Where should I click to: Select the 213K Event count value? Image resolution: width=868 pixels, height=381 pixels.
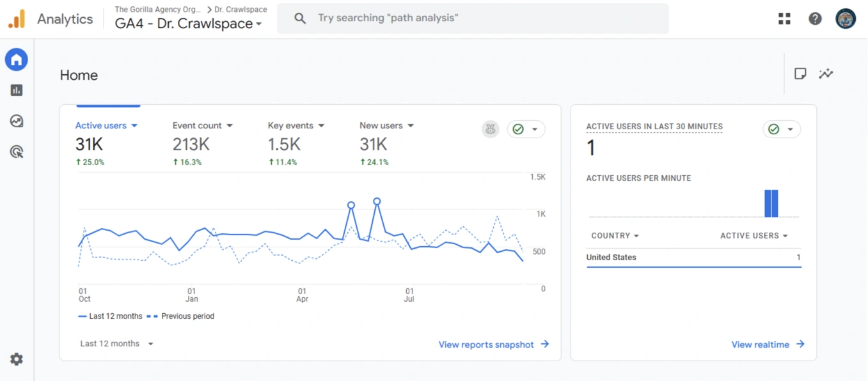point(191,144)
